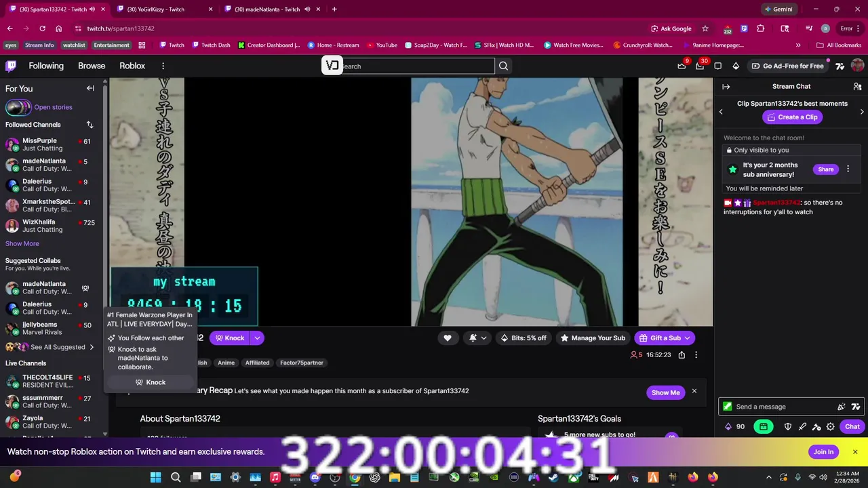Open stream three-dot more options
The width and height of the screenshot is (868, 488).
(696, 354)
